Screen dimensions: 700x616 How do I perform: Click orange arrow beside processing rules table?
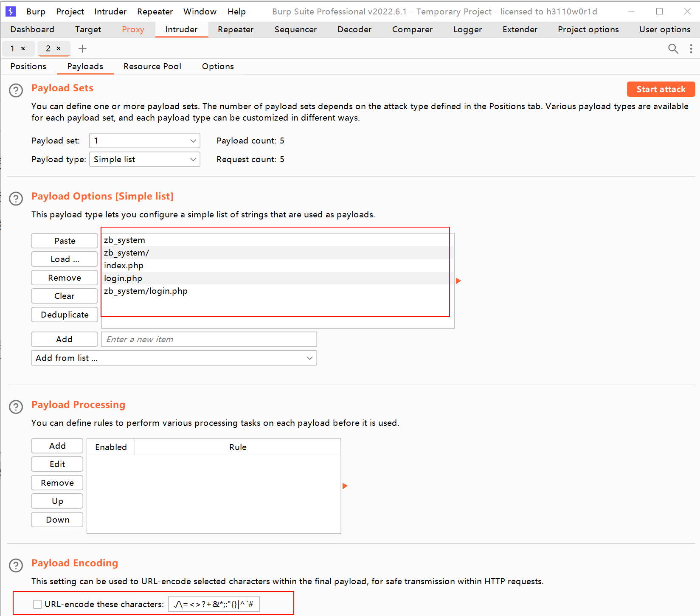tap(345, 486)
